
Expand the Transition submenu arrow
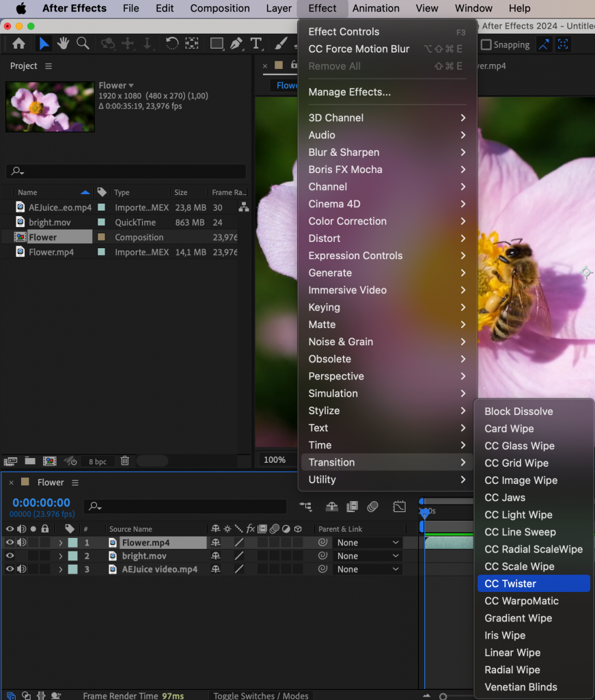click(464, 462)
